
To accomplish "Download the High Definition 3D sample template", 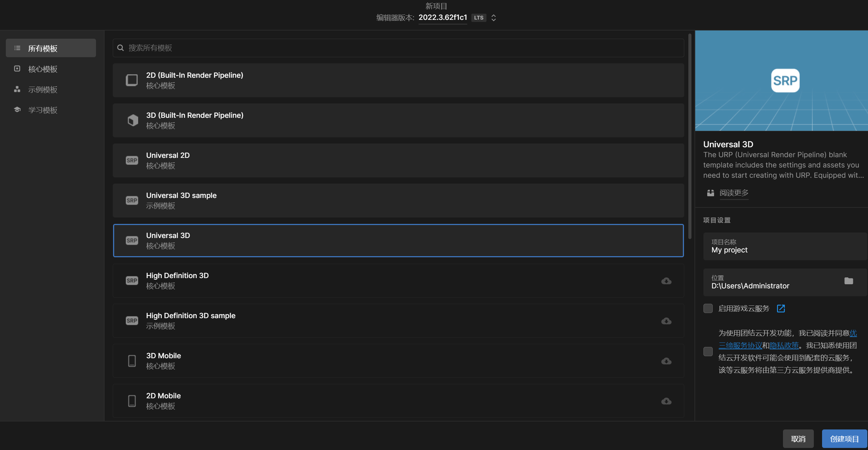I will point(666,321).
